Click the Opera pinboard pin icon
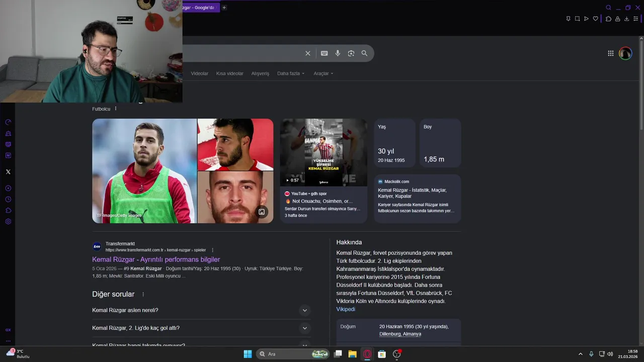 coord(568,19)
